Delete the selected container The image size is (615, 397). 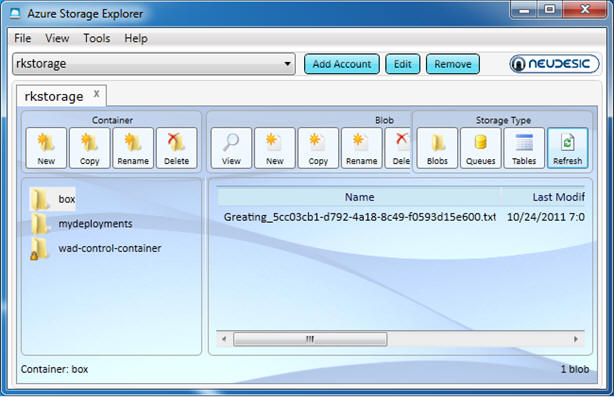click(x=176, y=148)
